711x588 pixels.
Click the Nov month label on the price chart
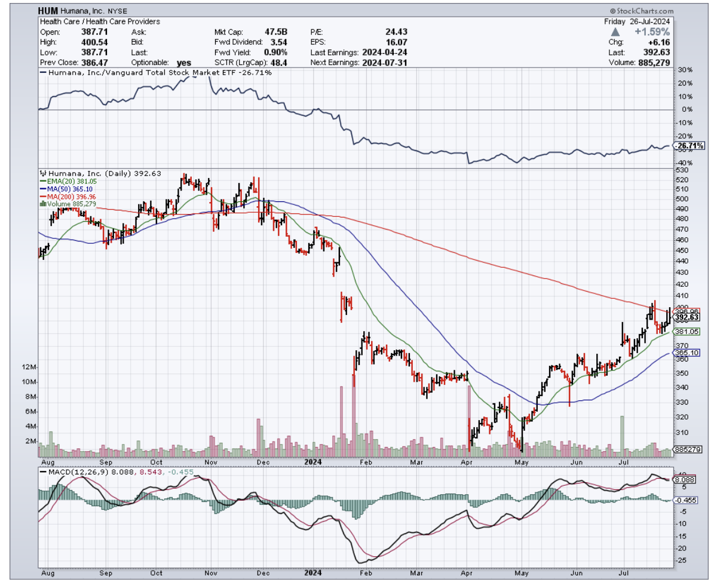point(211,462)
